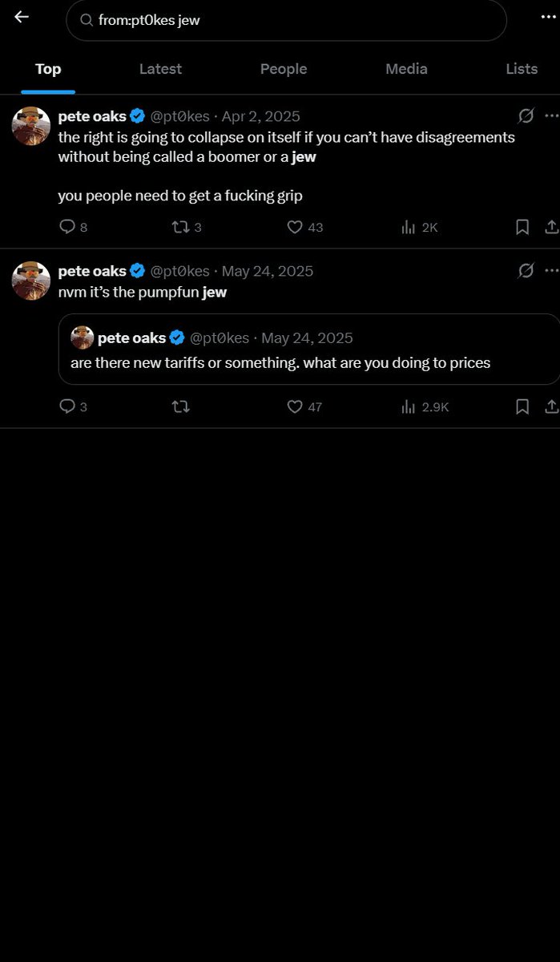Open pete oaks avatar on second post
The width and height of the screenshot is (560, 962).
pyautogui.click(x=31, y=281)
